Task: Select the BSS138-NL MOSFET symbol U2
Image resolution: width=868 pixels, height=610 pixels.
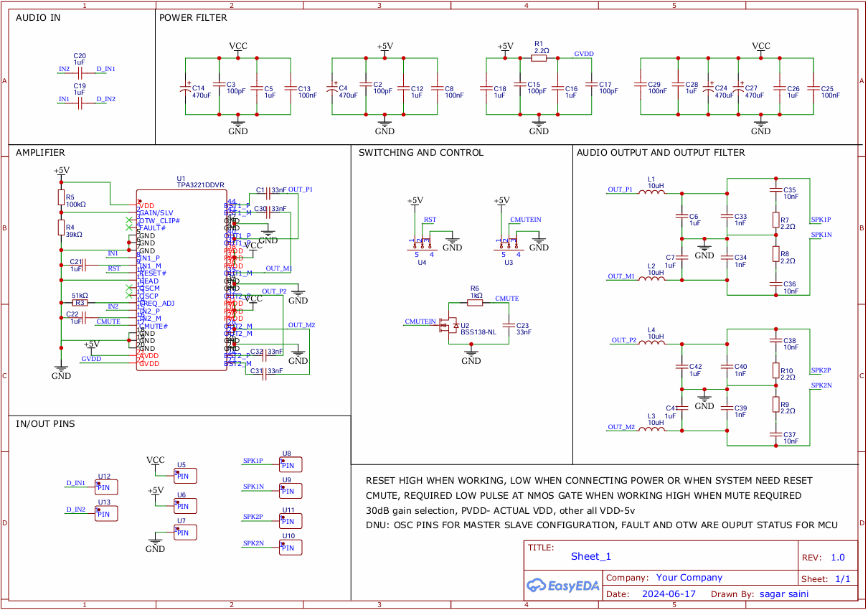Action: (452, 325)
